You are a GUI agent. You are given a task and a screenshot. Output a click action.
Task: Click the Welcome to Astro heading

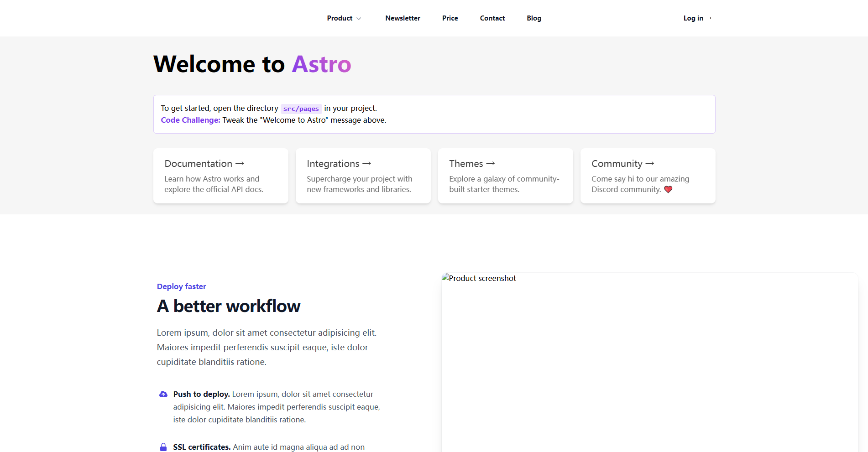tap(252, 64)
